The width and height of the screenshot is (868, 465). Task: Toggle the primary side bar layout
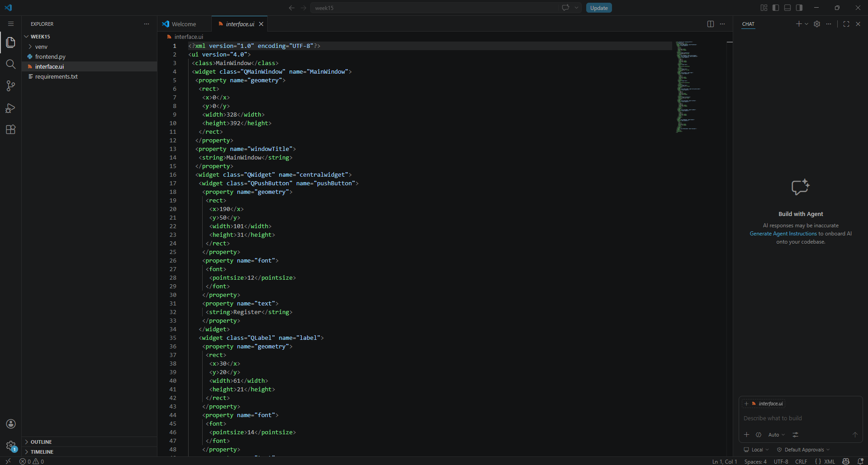776,8
